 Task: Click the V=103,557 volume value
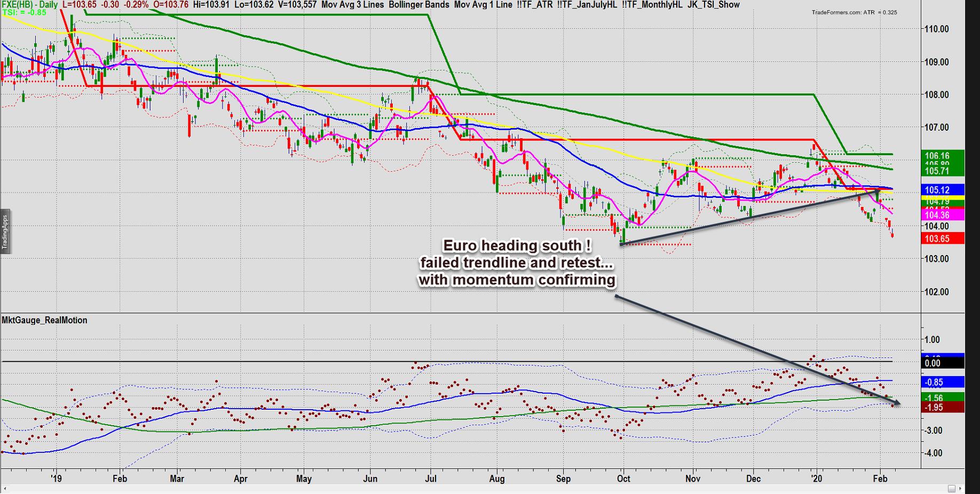tap(297, 4)
